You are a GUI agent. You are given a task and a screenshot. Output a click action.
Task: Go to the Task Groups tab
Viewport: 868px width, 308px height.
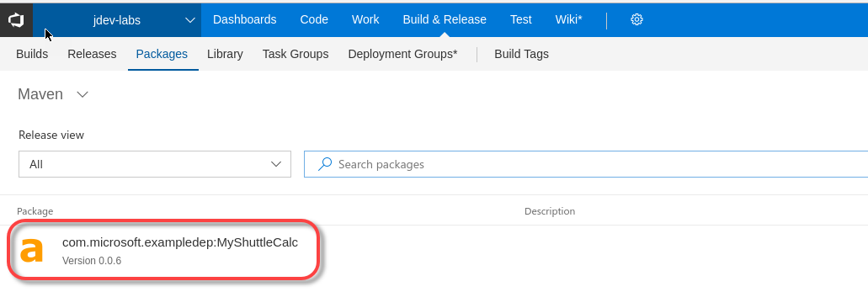pyautogui.click(x=296, y=54)
